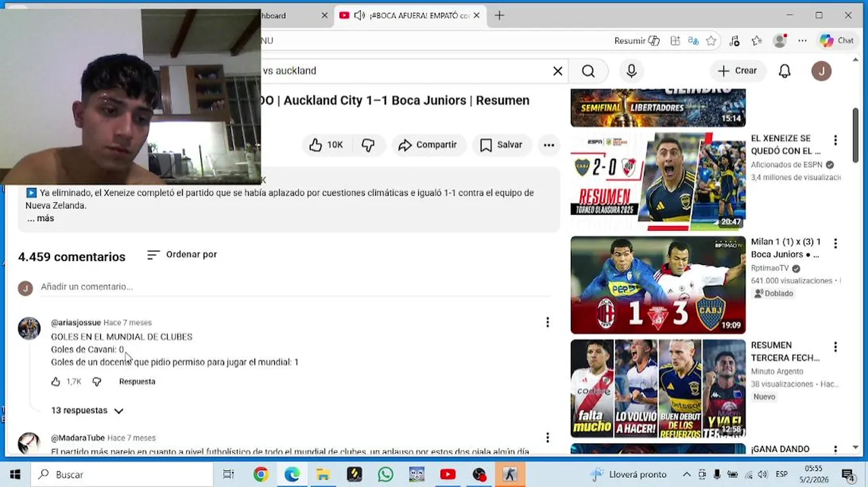
Task: Open the Minuto Argento channel name
Action: [777, 371]
